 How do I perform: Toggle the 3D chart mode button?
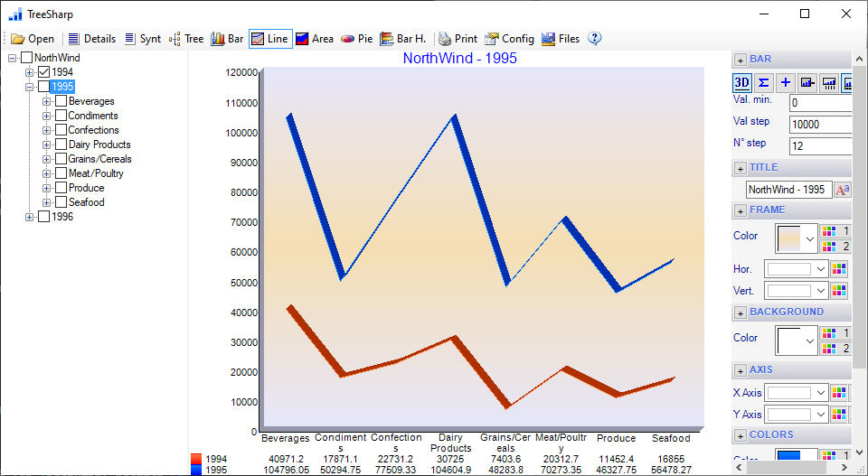coord(741,83)
